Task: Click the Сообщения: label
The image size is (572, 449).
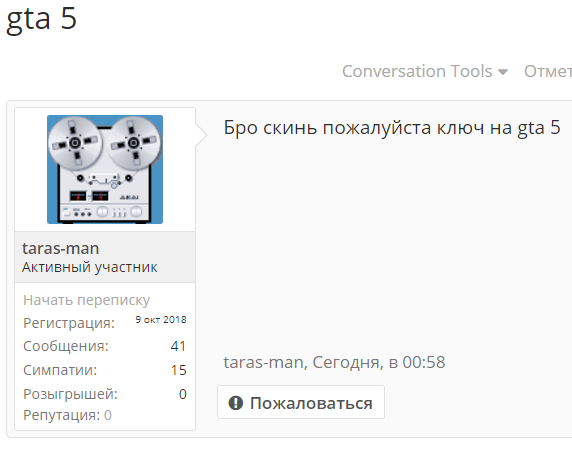Action: [x=66, y=346]
